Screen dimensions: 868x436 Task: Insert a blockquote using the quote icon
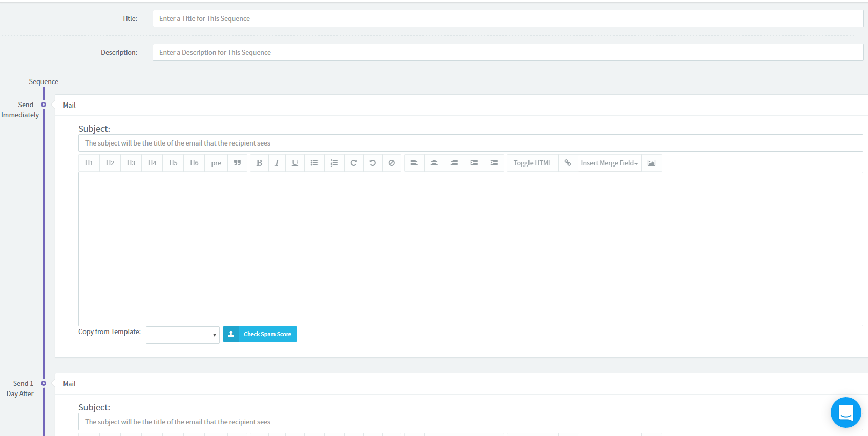point(237,163)
